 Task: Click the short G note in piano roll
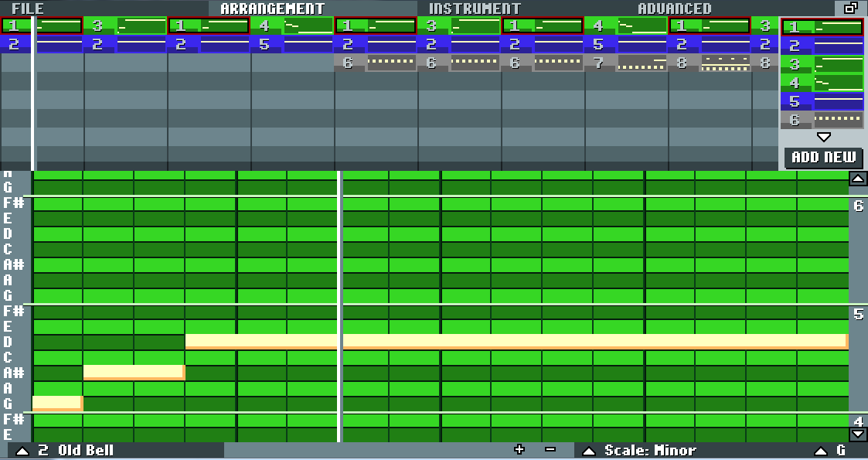(57, 404)
